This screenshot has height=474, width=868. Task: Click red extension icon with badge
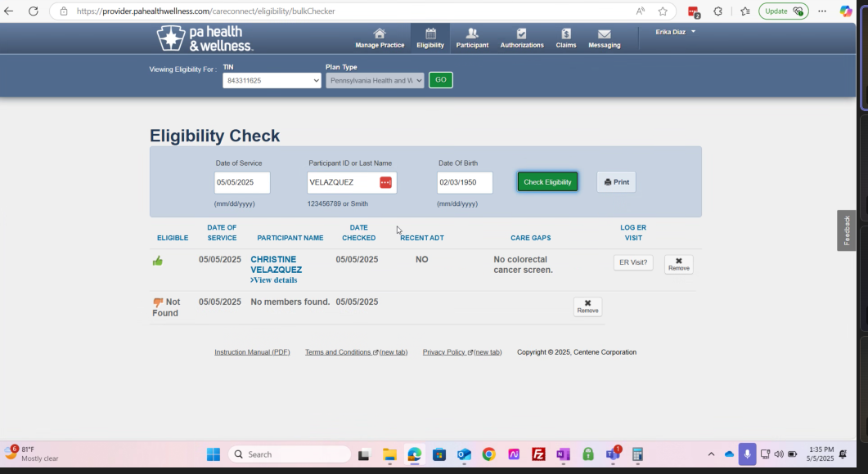[694, 11]
